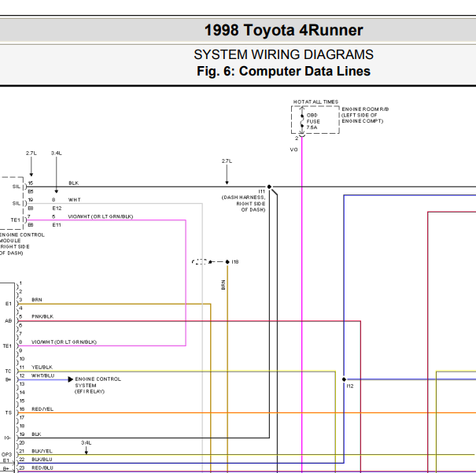This screenshot has height=473, width=476.
Task: Click the vertical 'BRN' label below I18
Action: tap(223, 285)
